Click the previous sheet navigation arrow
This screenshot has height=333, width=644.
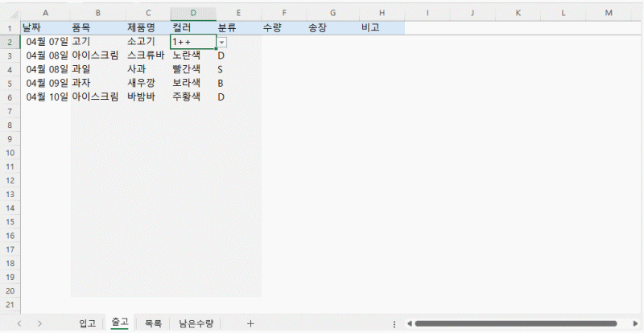coord(19,323)
